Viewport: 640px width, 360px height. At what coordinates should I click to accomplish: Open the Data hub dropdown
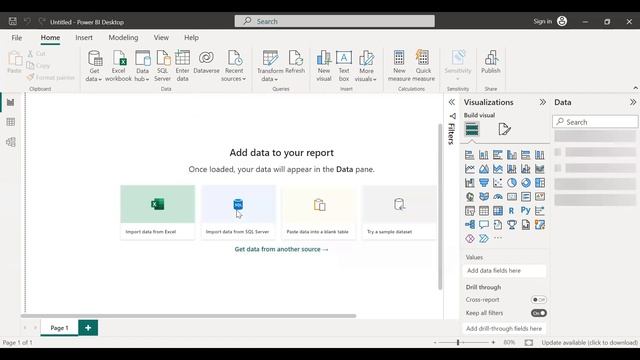(x=142, y=66)
